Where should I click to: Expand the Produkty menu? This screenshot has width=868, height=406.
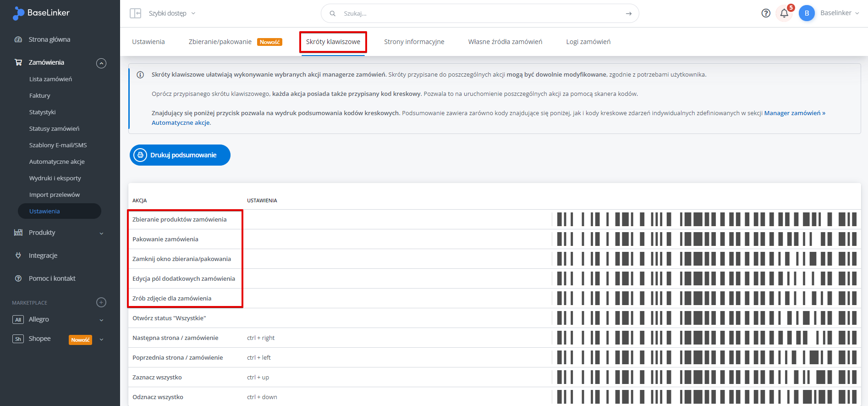(101, 233)
